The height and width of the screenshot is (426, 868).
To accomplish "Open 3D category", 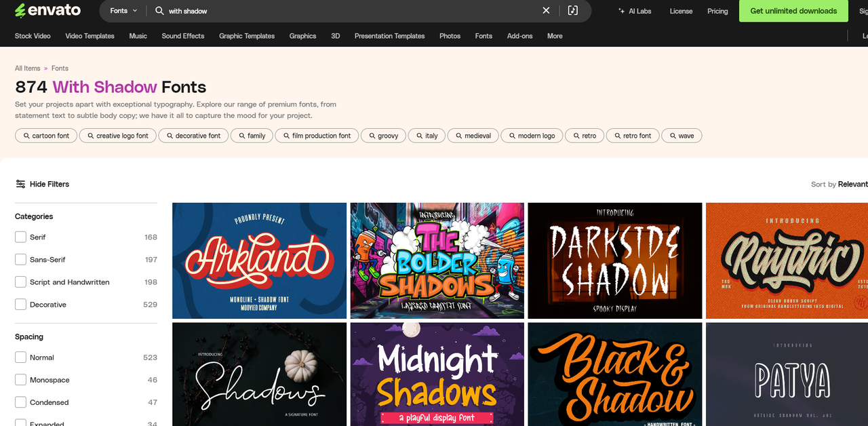I will pos(335,36).
